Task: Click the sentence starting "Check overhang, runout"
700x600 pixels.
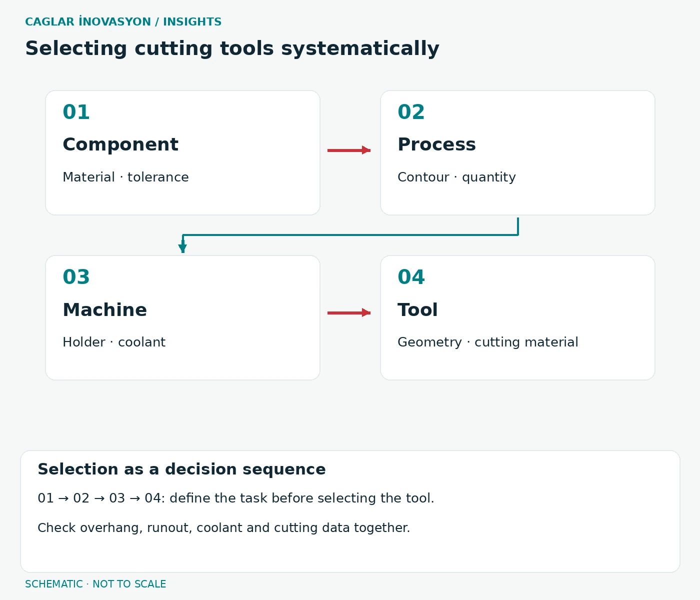Action: pyautogui.click(x=224, y=528)
